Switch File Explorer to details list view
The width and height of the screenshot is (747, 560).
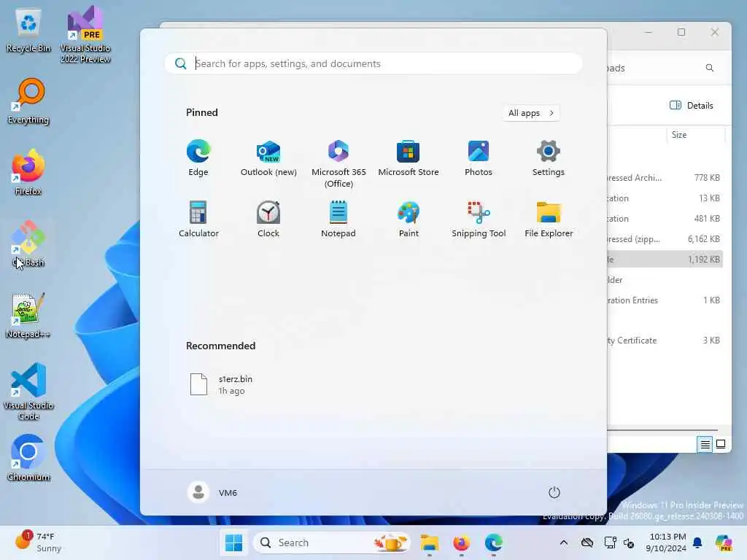[x=705, y=444]
